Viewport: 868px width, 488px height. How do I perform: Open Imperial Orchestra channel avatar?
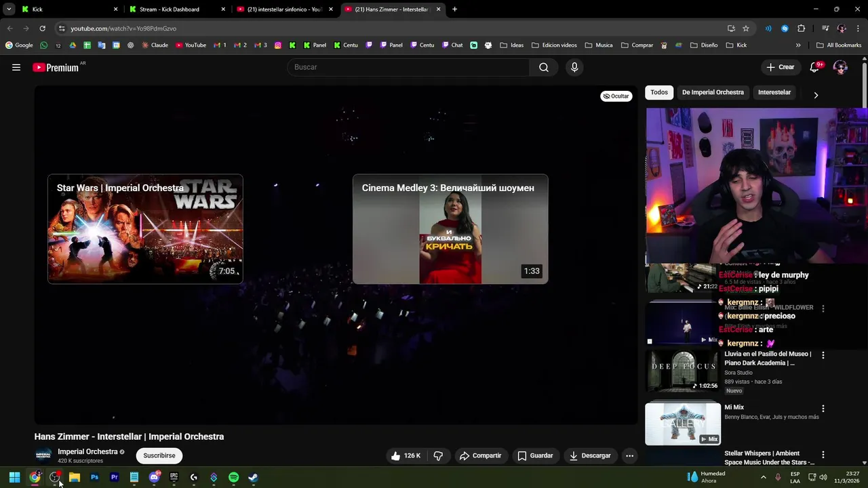(x=43, y=455)
